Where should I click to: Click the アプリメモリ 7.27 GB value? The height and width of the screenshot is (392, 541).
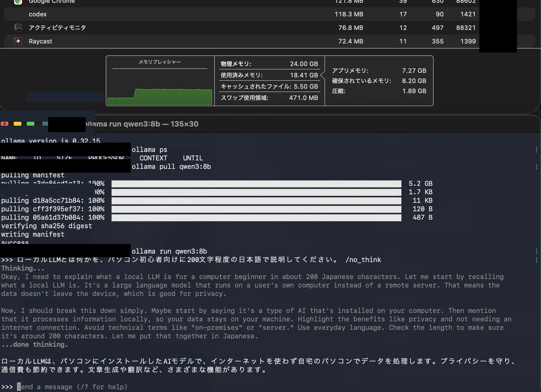tap(414, 71)
